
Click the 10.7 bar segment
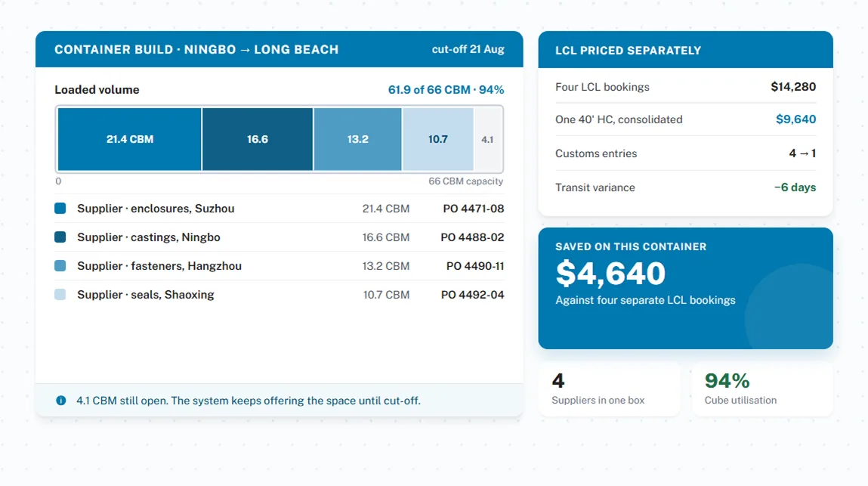[438, 139]
